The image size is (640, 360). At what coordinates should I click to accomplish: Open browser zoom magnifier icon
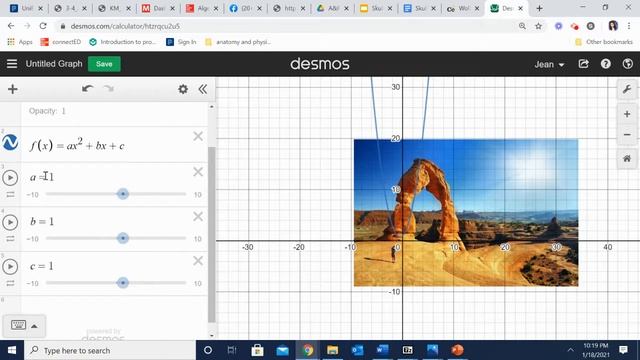click(x=522, y=26)
